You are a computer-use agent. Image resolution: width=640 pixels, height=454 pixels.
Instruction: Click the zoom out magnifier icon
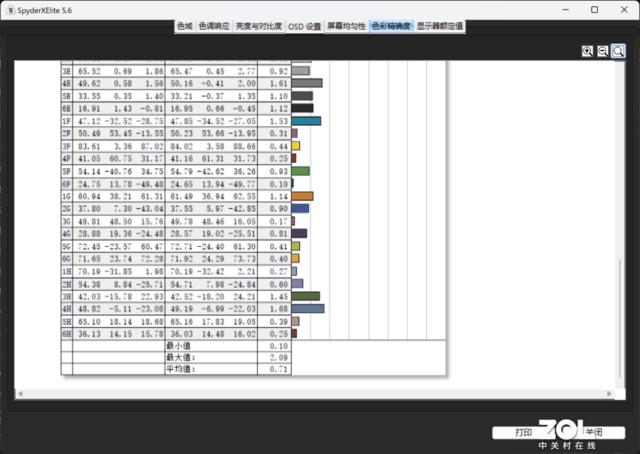602,51
